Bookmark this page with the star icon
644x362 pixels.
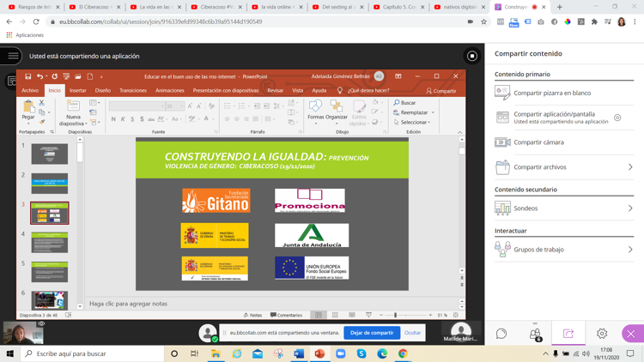point(483,21)
